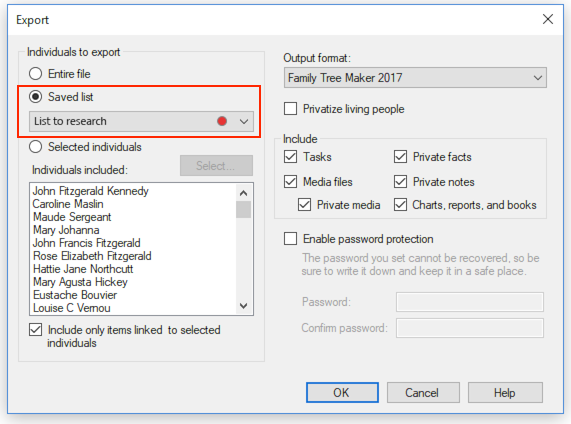571x424 pixels.
Task: Confirm export with the OK button
Action: pyautogui.click(x=342, y=392)
